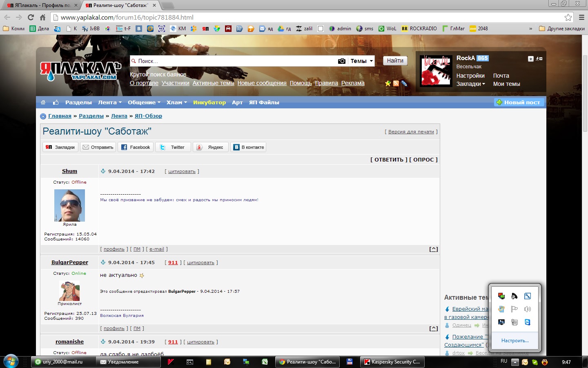588x368 pixels.
Task: Open Другие закладки folder
Action: pos(562,29)
